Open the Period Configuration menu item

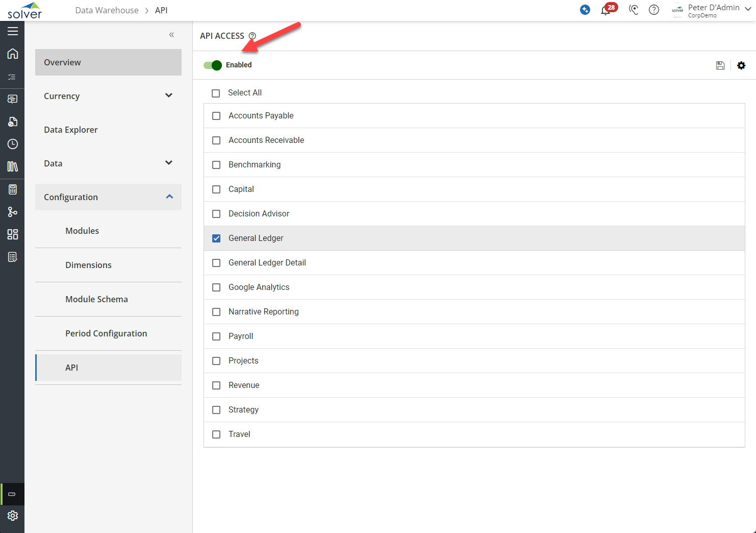[106, 333]
